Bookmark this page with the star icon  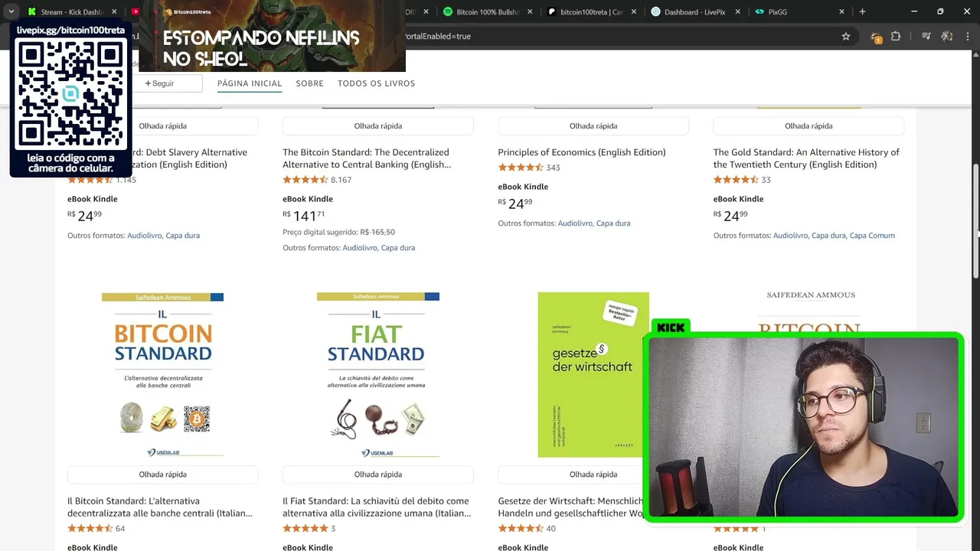pos(846,36)
